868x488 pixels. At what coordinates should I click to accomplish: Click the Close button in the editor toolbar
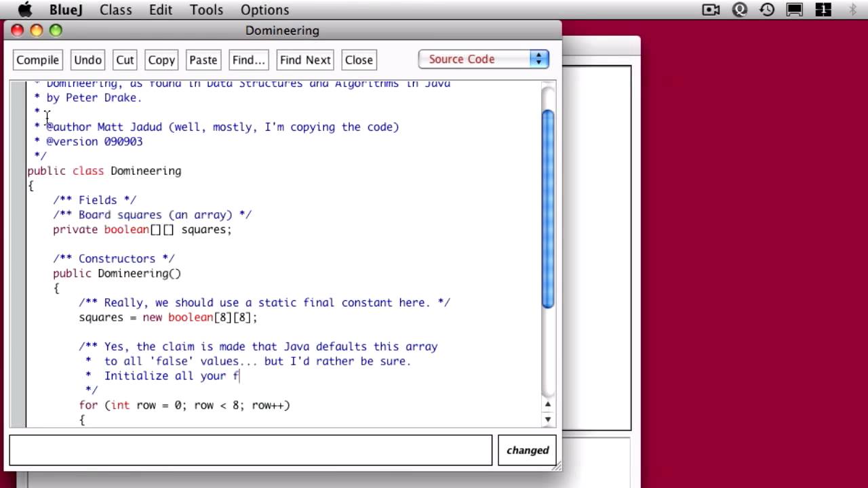click(x=359, y=60)
